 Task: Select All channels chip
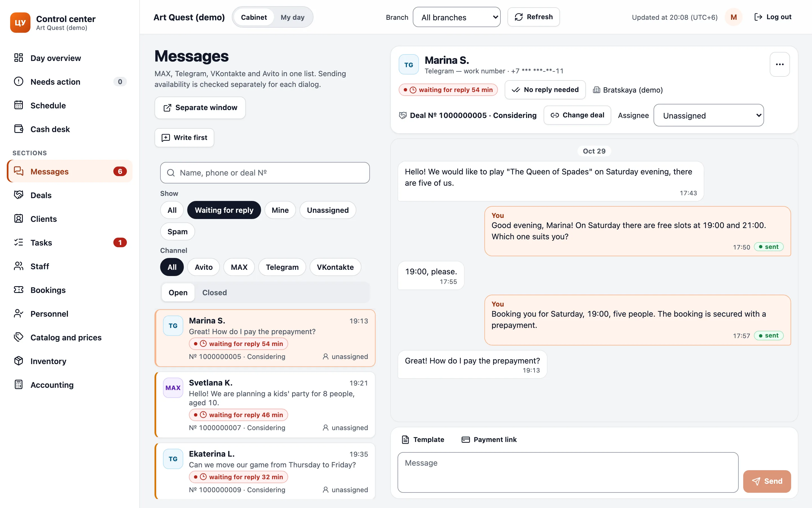[x=172, y=267]
